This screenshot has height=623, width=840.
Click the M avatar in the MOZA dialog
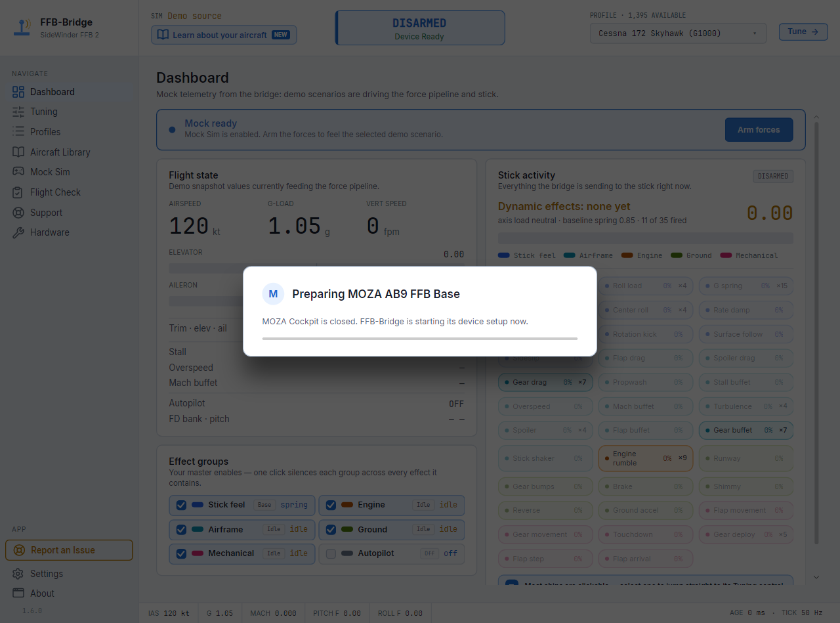(x=273, y=294)
